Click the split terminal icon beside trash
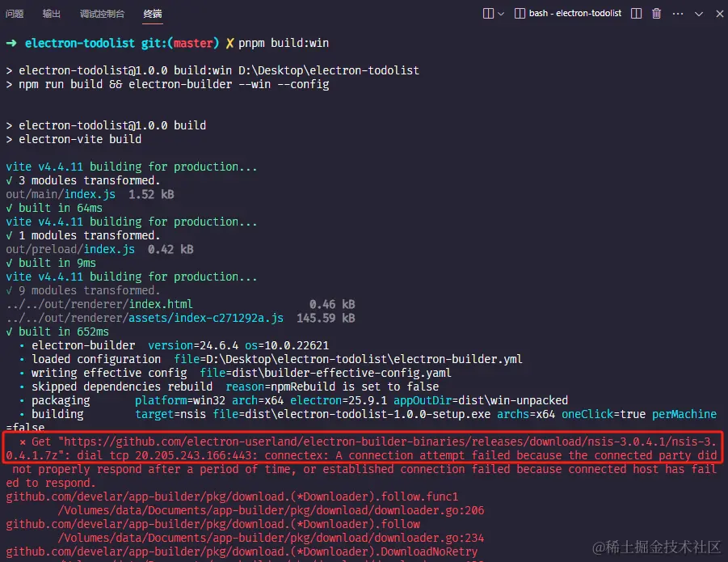The width and height of the screenshot is (728, 562). click(637, 14)
